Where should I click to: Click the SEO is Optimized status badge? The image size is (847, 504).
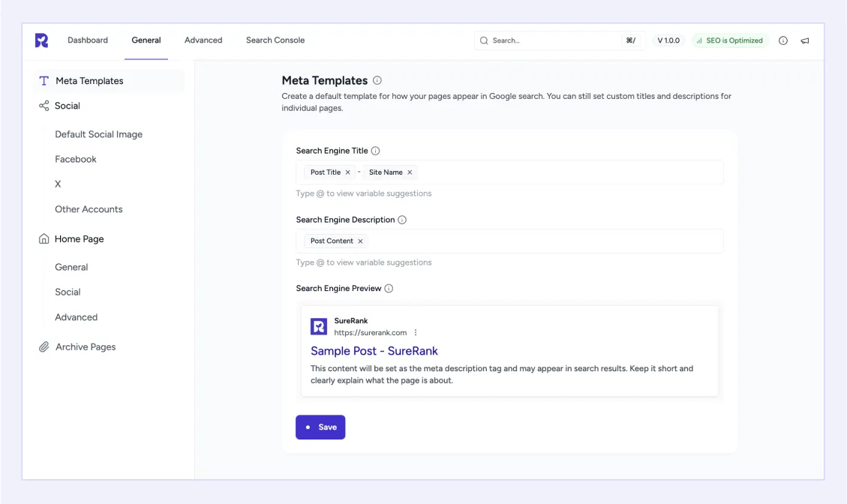[x=730, y=40]
